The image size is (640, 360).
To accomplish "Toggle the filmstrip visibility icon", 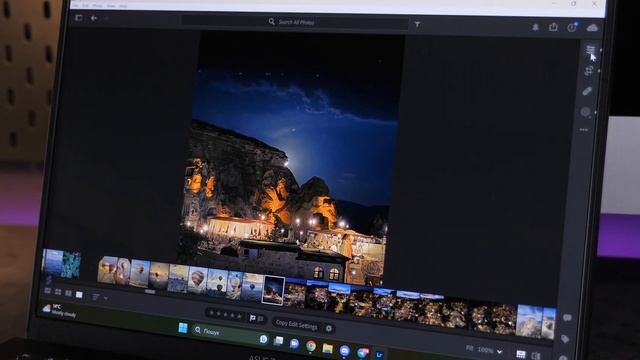I will point(521,355).
